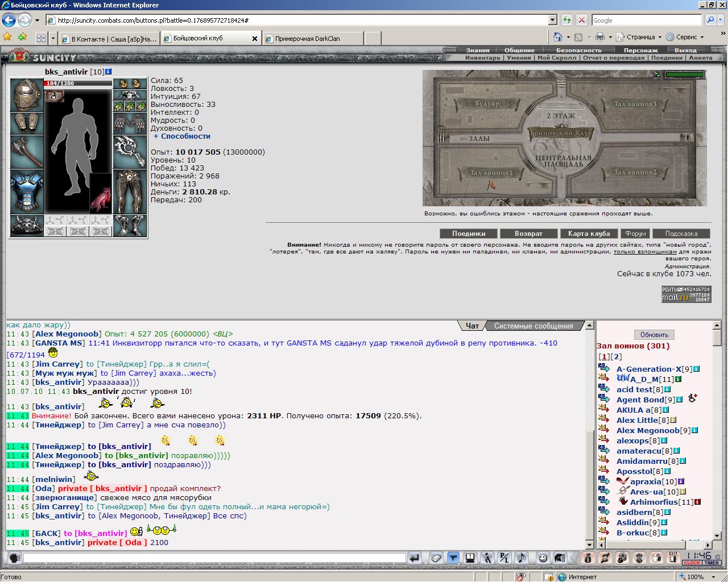Click the mail.ru rating counter banner
The height and width of the screenshot is (582, 728).
click(x=686, y=294)
